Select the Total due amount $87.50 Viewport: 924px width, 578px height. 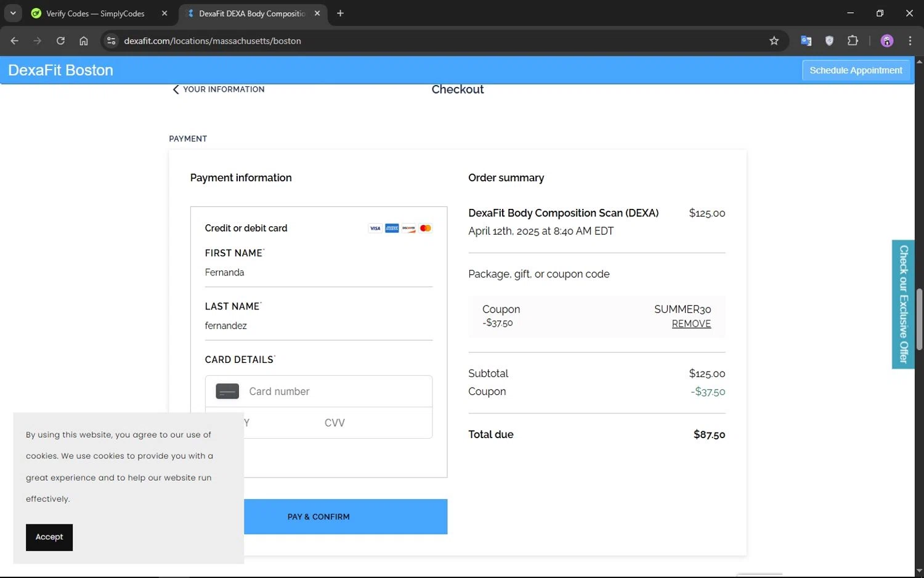coord(709,434)
